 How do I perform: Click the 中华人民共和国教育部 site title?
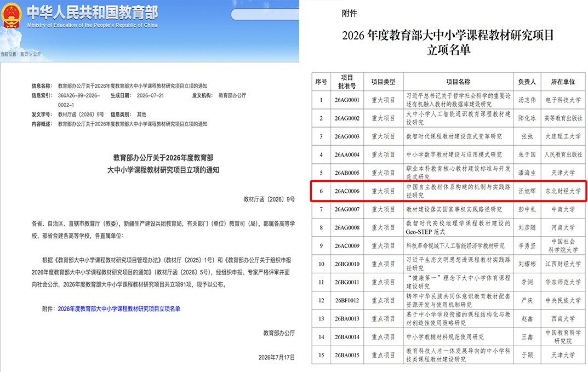(x=92, y=13)
